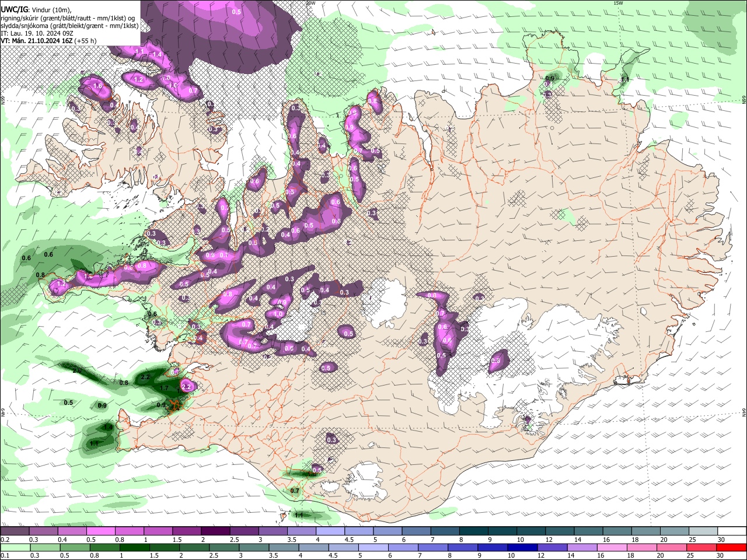Click the light grey snow swatch labeled 25
The image size is (747, 560).
click(703, 531)
